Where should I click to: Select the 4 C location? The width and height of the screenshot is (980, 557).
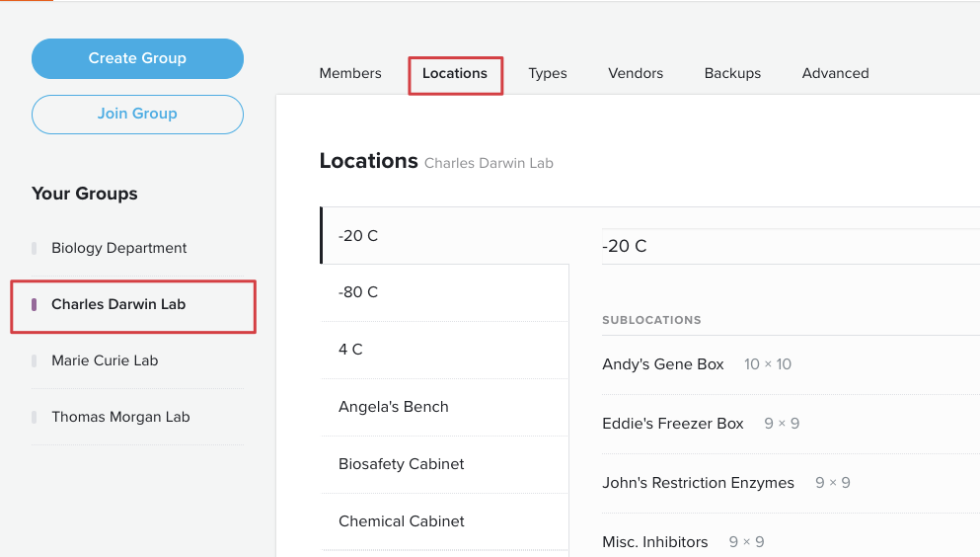pos(444,350)
